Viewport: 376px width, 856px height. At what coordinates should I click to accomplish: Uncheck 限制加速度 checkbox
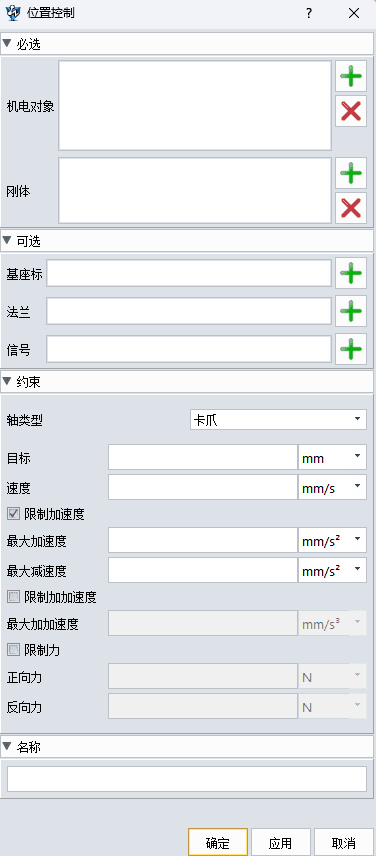pos(13,514)
